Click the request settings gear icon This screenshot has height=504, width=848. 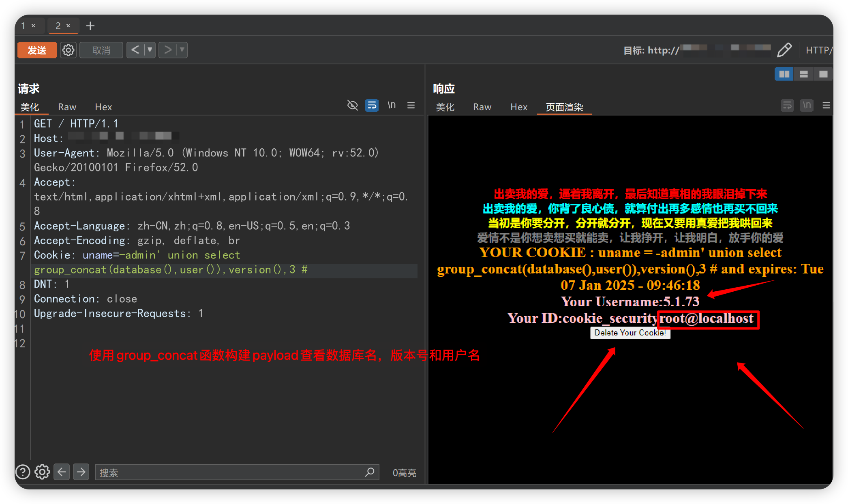(68, 50)
